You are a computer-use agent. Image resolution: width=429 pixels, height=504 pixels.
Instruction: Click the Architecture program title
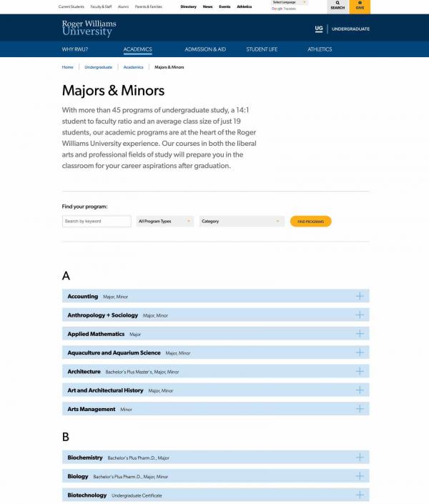[x=84, y=372]
